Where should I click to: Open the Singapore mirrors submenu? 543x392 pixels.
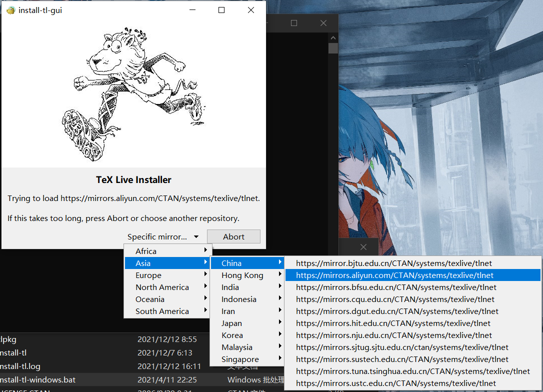click(x=247, y=359)
